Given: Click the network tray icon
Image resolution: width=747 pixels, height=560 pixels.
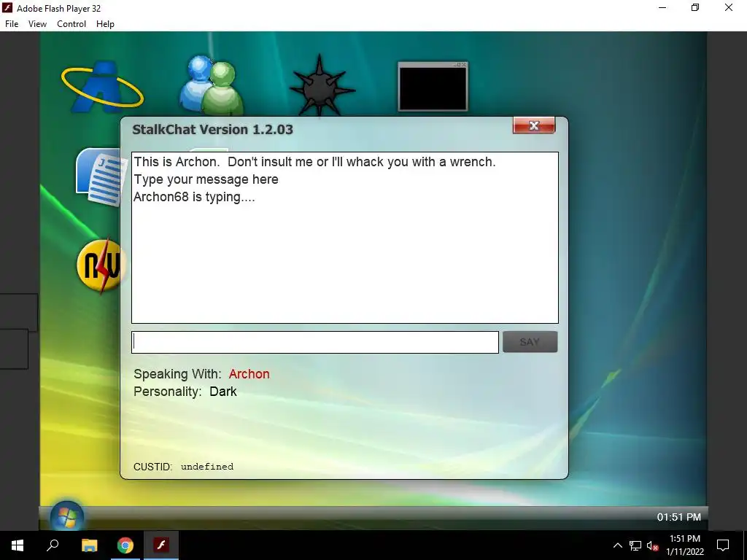Looking at the screenshot, I should 635,545.
